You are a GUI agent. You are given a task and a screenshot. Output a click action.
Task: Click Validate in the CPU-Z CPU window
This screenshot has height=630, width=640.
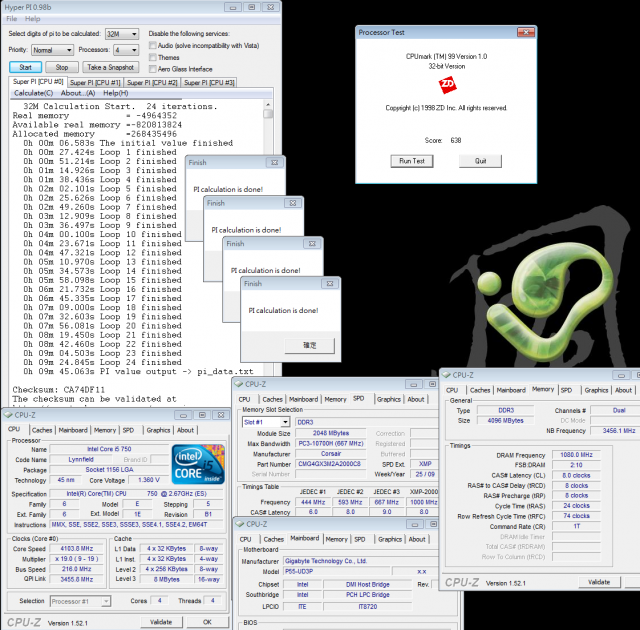click(x=161, y=622)
